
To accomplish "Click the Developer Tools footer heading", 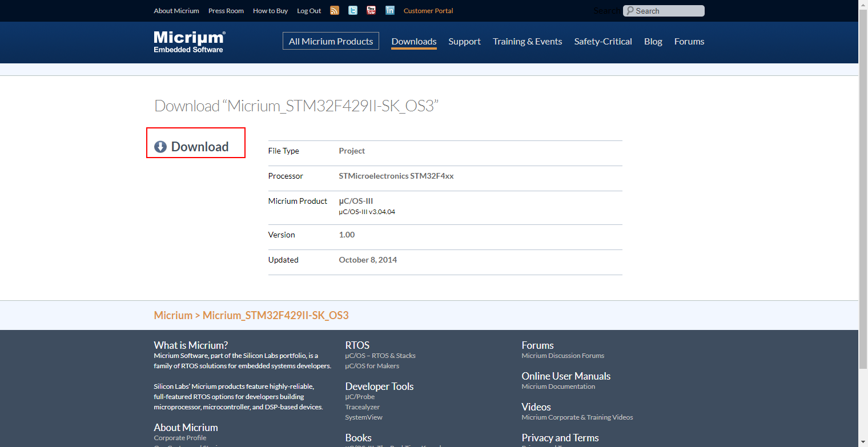I will [x=380, y=386].
